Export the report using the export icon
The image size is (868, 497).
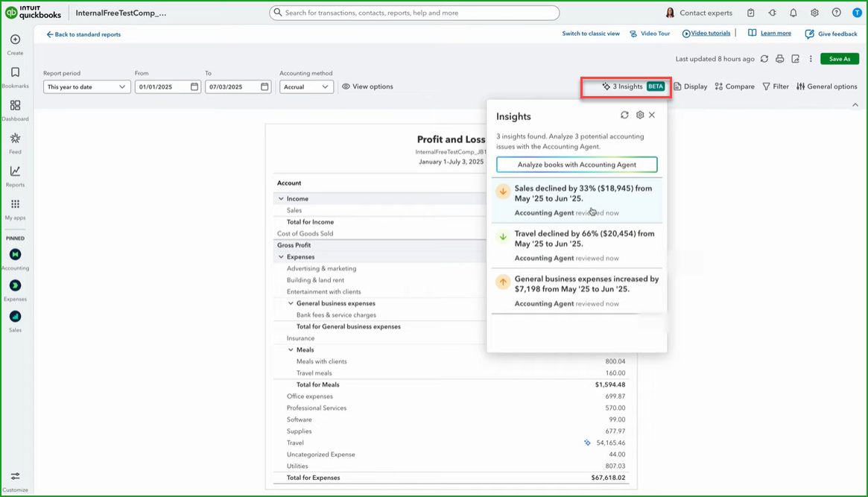796,59
